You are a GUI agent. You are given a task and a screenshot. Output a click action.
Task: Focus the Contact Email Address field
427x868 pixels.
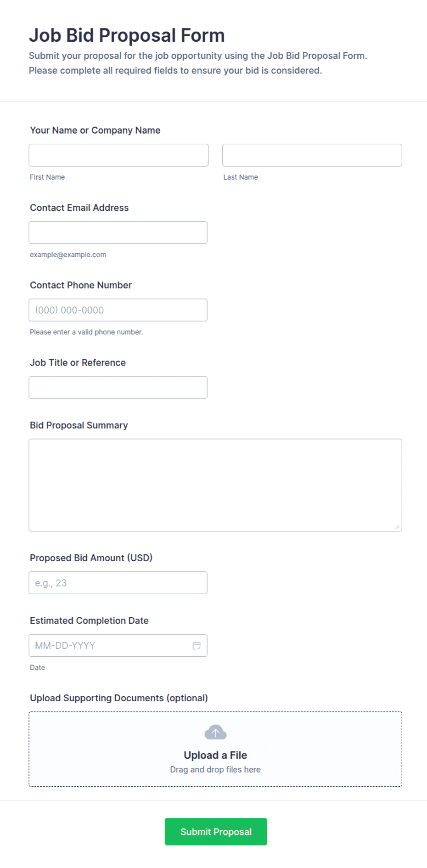pyautogui.click(x=118, y=232)
